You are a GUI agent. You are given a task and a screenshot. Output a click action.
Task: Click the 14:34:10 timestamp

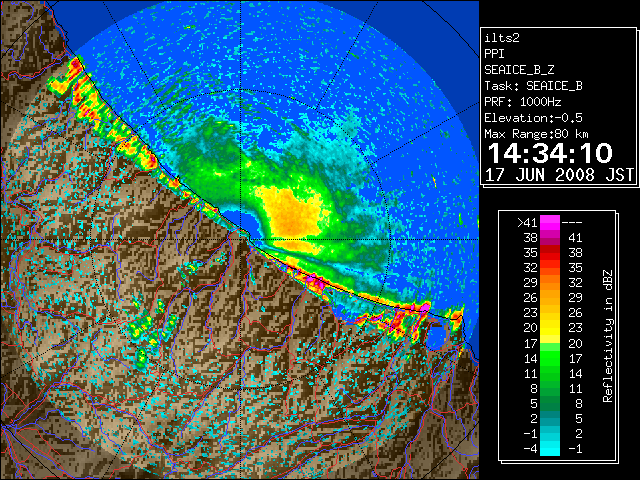point(550,153)
